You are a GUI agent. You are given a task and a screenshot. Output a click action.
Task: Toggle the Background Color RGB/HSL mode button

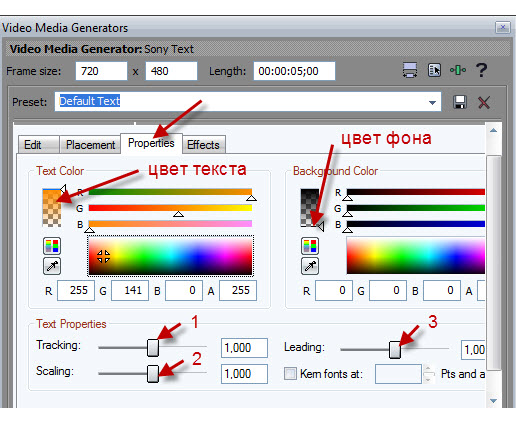point(310,246)
